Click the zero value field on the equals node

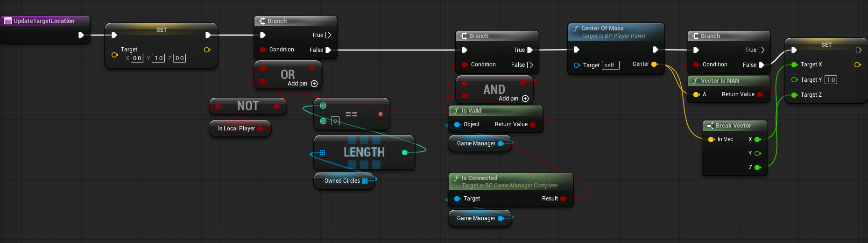(335, 121)
